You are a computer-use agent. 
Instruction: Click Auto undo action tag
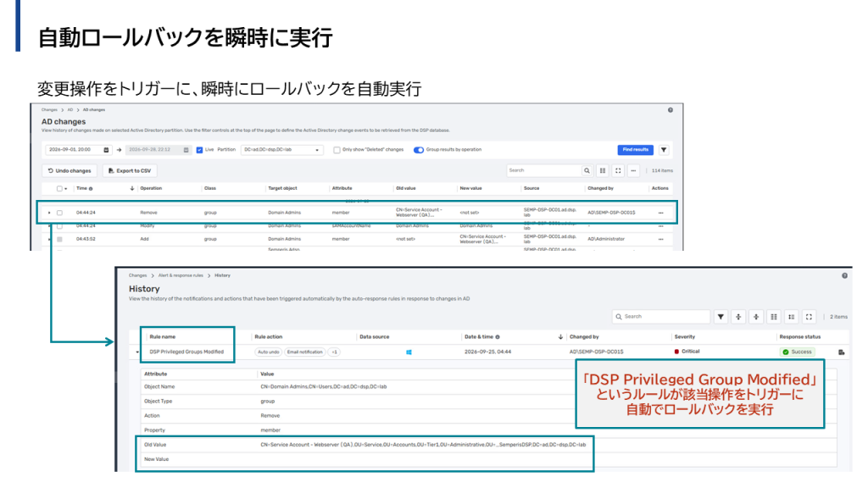point(269,352)
